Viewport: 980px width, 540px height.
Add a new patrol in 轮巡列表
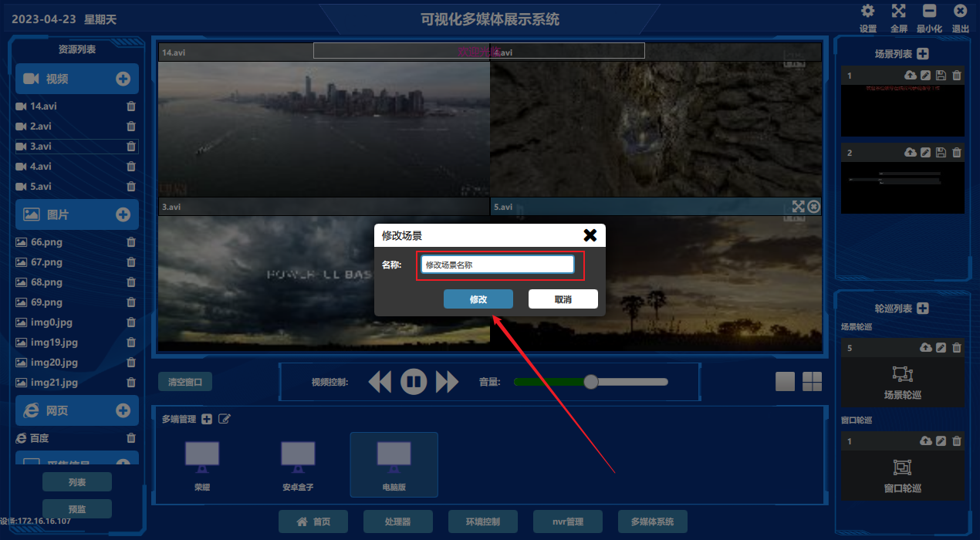pyautogui.click(x=923, y=309)
